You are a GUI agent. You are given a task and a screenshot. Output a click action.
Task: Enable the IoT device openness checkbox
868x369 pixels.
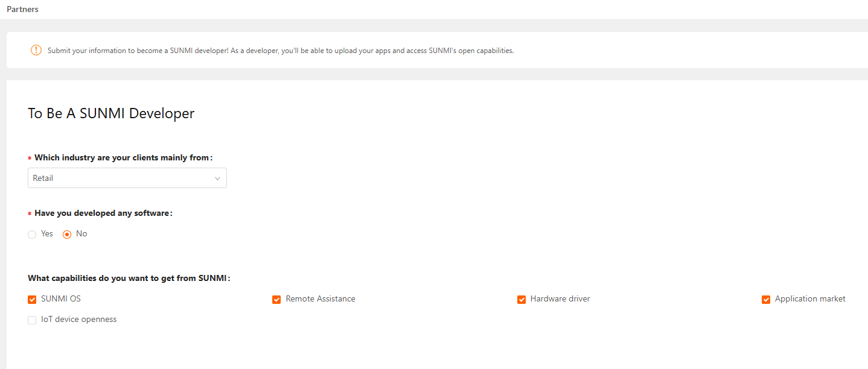[32, 320]
